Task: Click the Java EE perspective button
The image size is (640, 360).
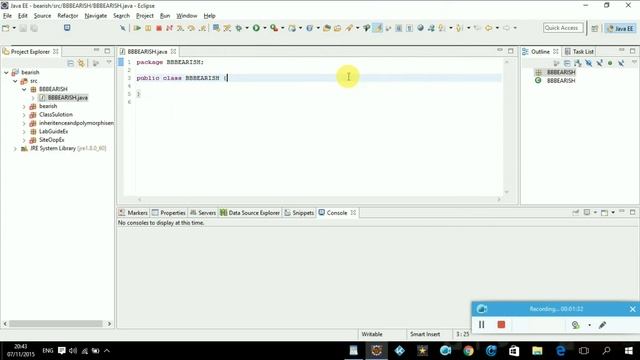Action: tap(620, 28)
